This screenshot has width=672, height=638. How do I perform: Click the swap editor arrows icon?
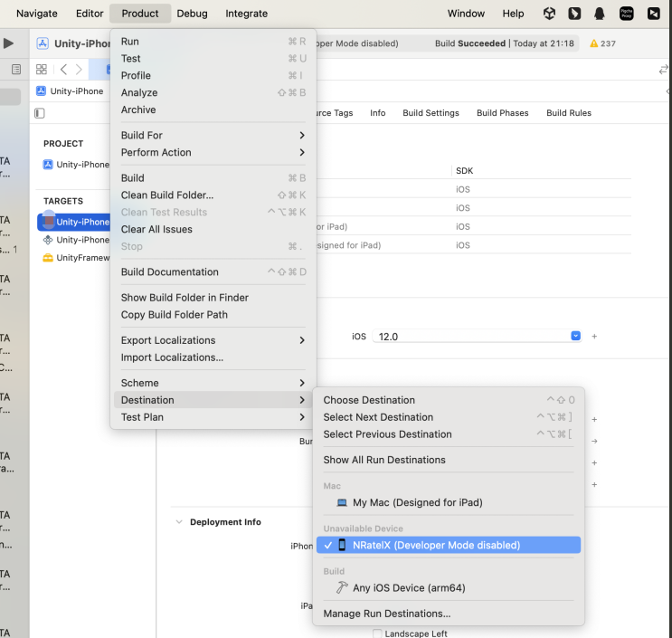tap(664, 70)
